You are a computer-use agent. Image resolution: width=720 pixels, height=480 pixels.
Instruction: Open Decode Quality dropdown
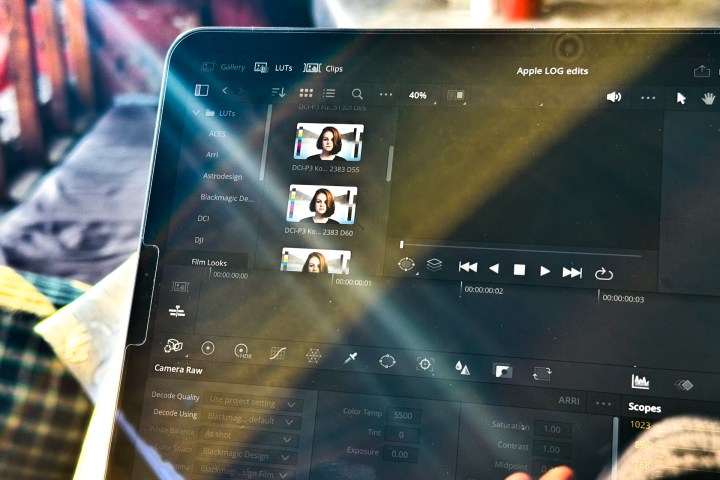[x=253, y=402]
